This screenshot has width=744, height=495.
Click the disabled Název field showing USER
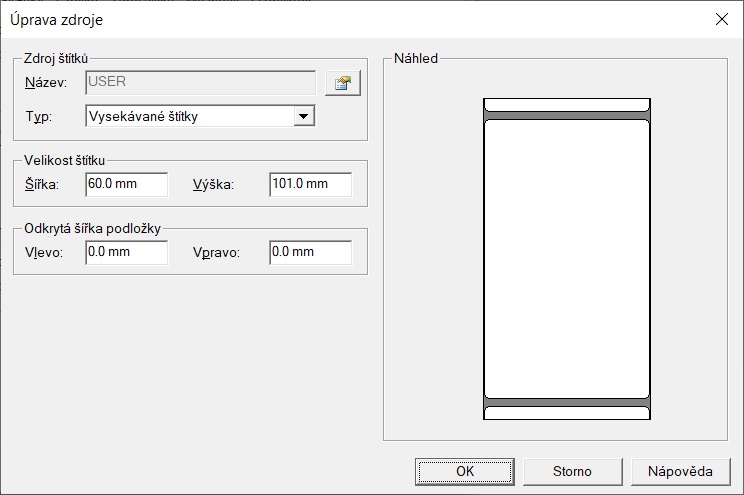200,82
